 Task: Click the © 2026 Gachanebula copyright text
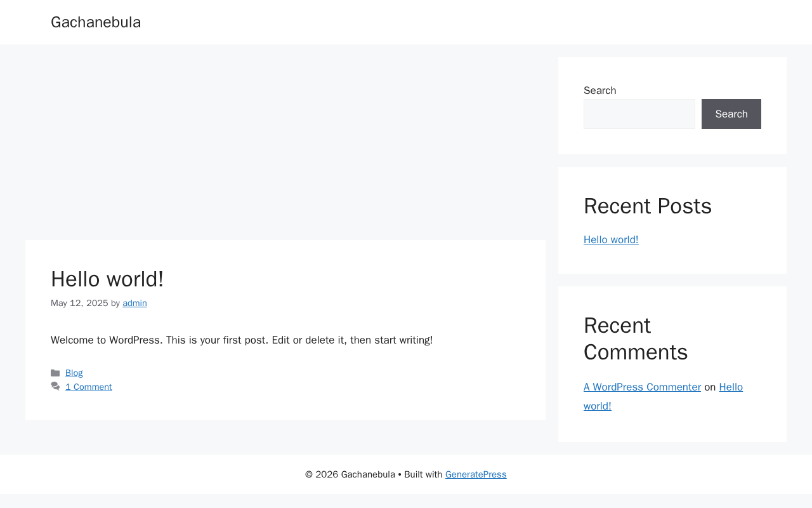tap(350, 475)
